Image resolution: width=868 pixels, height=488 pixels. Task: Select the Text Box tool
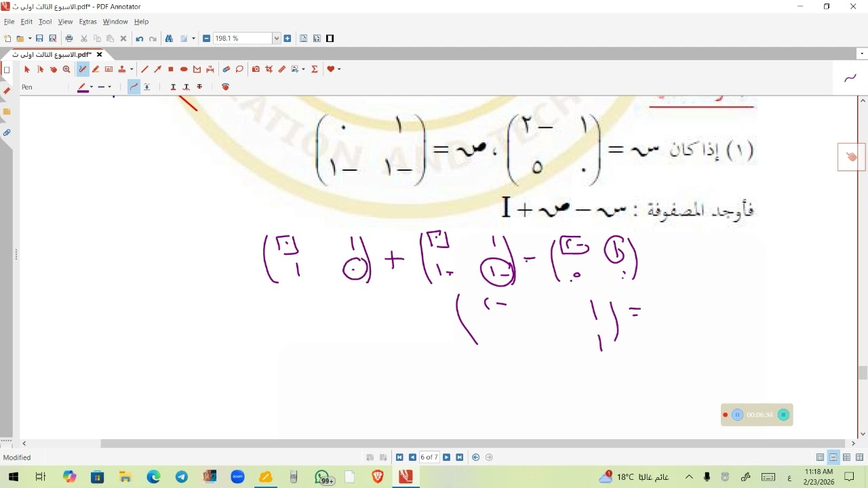108,69
